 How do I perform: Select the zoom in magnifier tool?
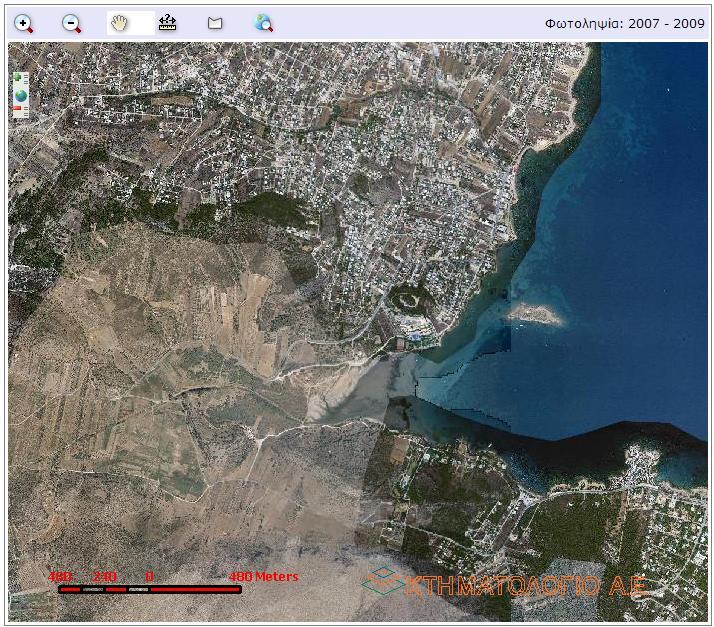click(x=24, y=24)
